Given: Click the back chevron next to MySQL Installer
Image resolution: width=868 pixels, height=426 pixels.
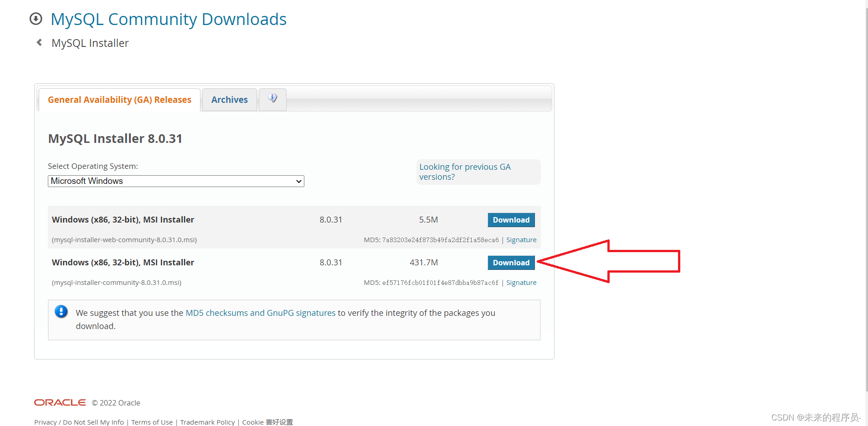Looking at the screenshot, I should pyautogui.click(x=39, y=42).
